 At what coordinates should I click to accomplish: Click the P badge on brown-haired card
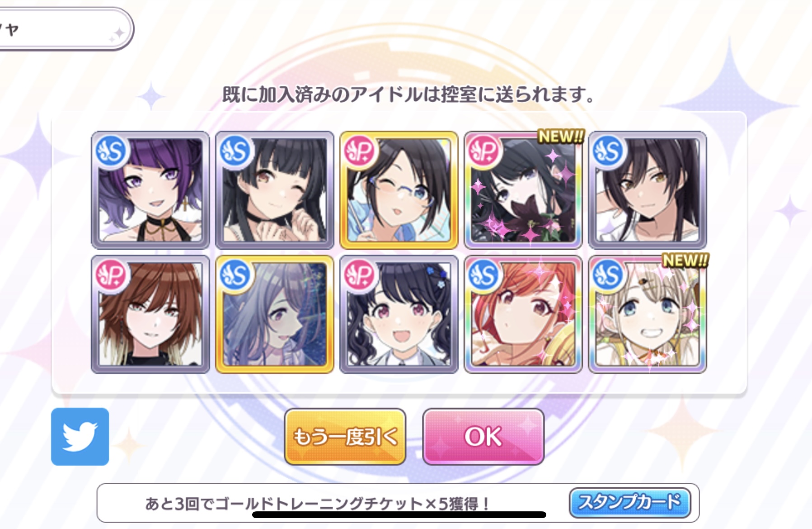(x=112, y=275)
